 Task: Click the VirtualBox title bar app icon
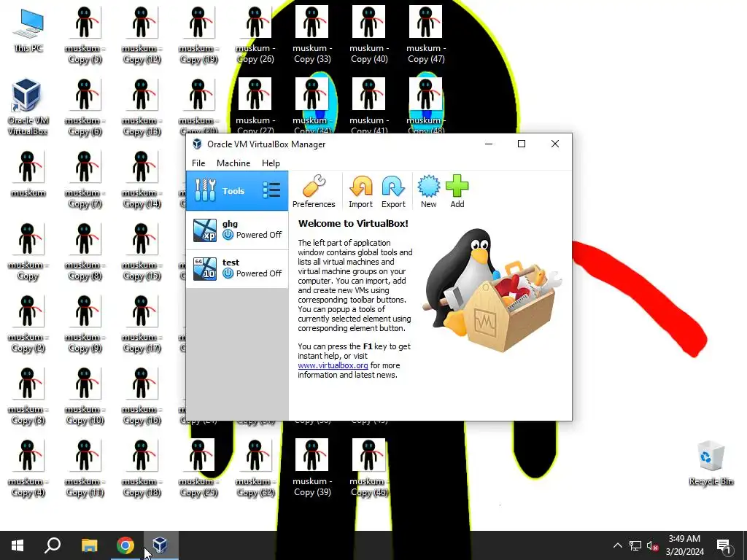[x=197, y=144]
